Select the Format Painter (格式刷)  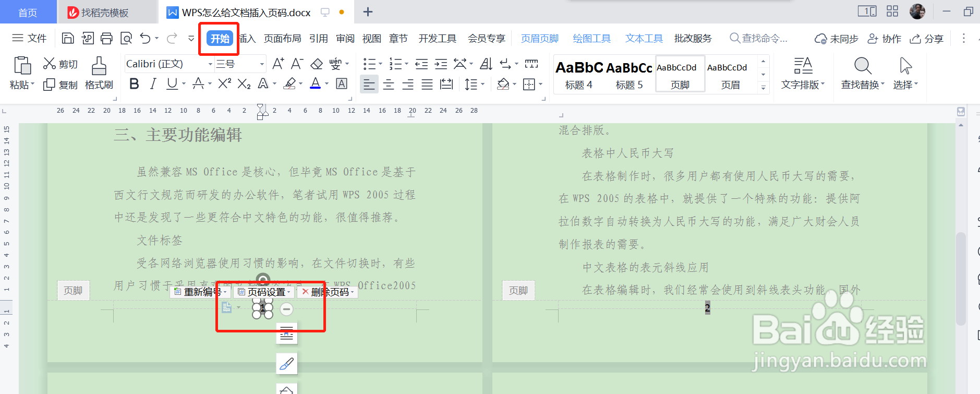click(99, 73)
